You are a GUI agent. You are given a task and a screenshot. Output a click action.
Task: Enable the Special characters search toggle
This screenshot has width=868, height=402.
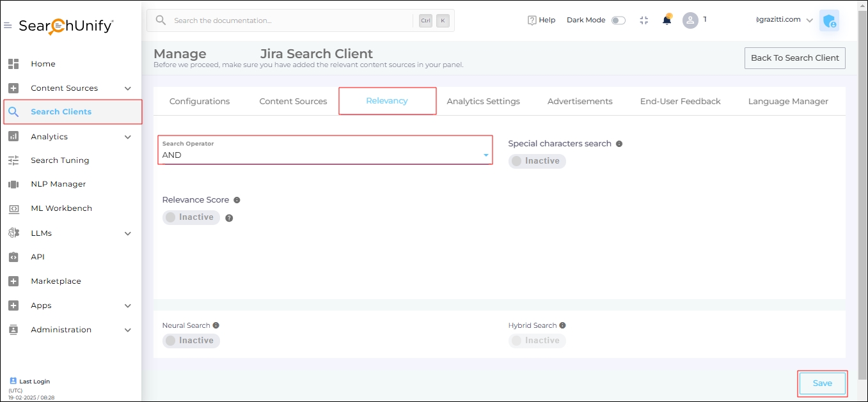pyautogui.click(x=537, y=161)
